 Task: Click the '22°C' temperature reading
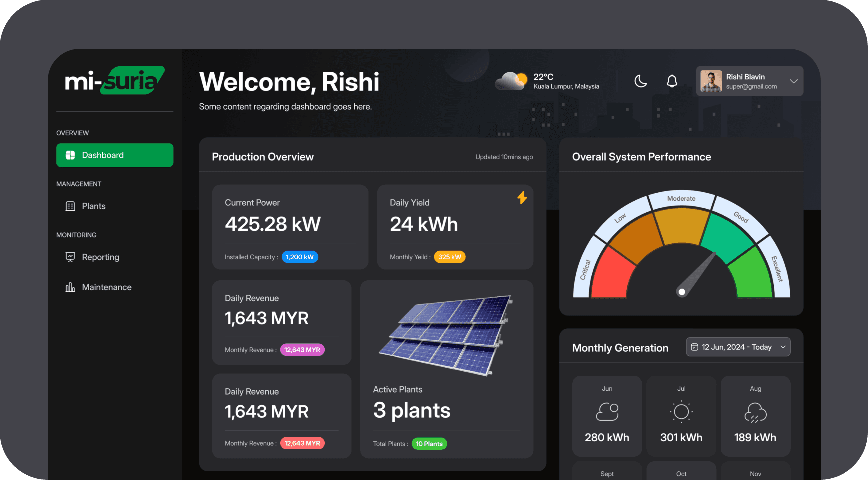[543, 77]
